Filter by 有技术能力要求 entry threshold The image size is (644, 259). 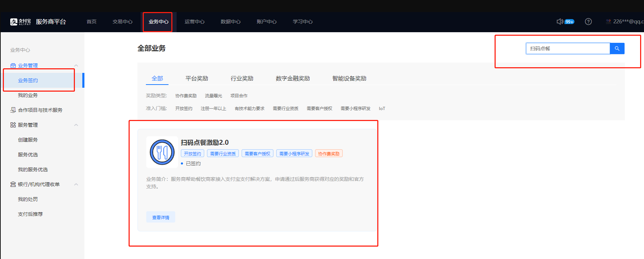[249, 109]
